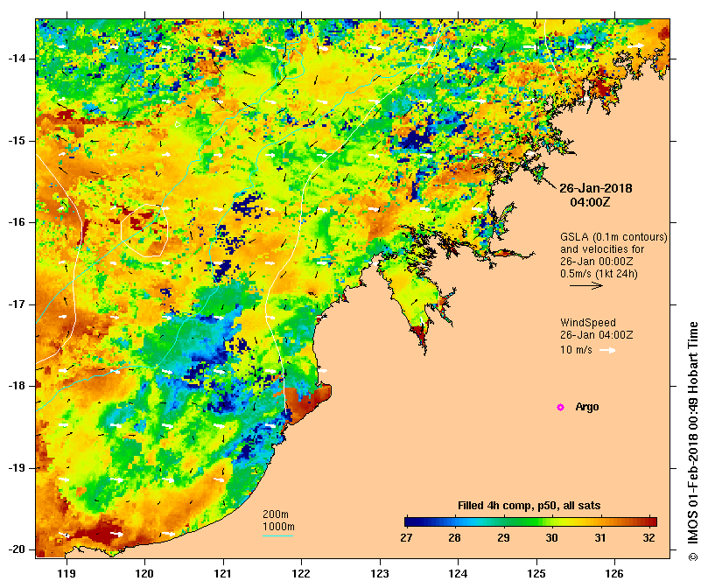Click the longitude label 120

145,573
